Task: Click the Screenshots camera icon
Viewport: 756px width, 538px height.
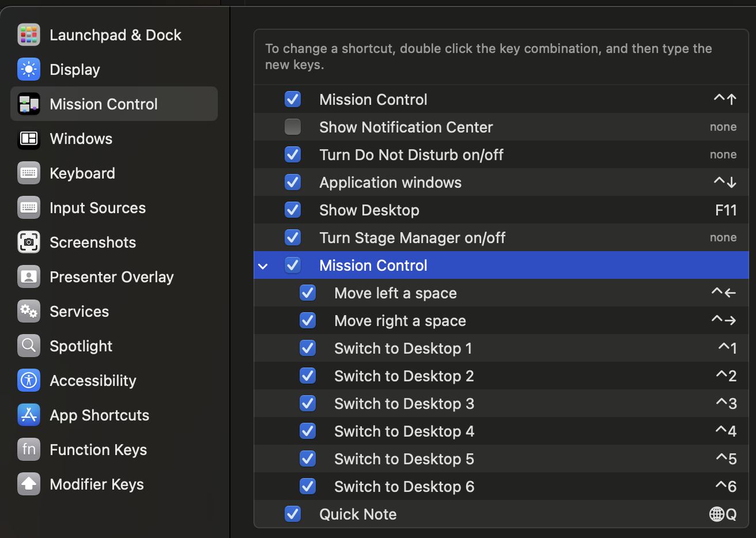Action: tap(29, 242)
